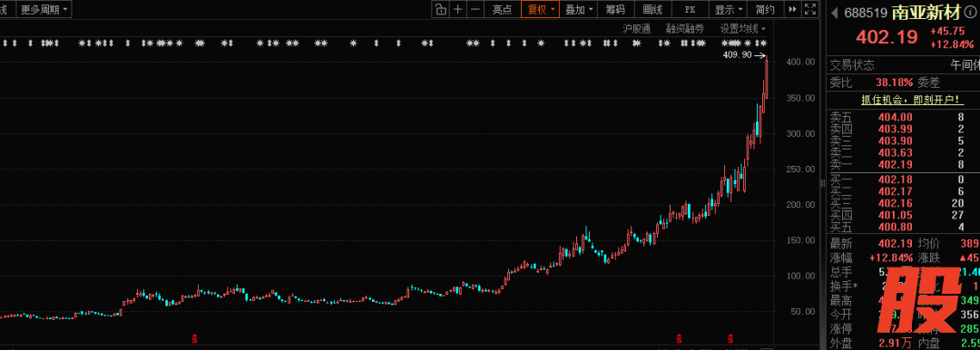The height and width of the screenshot is (350, 980).
Task: Toggle fullscreen chart with expand icon
Action: 810,9
